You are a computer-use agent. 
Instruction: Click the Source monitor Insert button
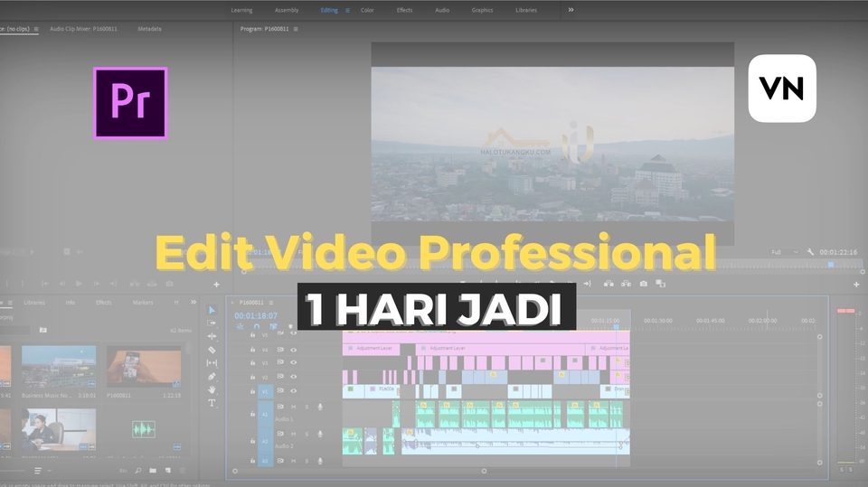click(135, 284)
